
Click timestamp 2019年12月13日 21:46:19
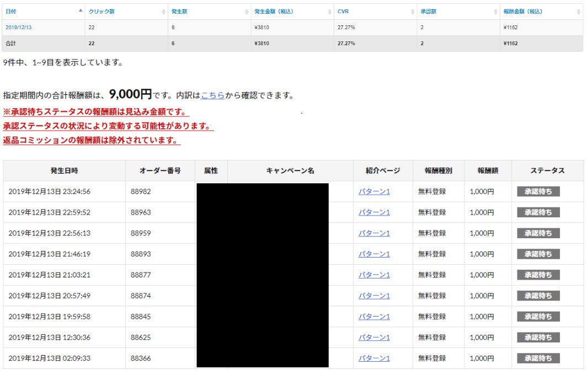coord(50,254)
